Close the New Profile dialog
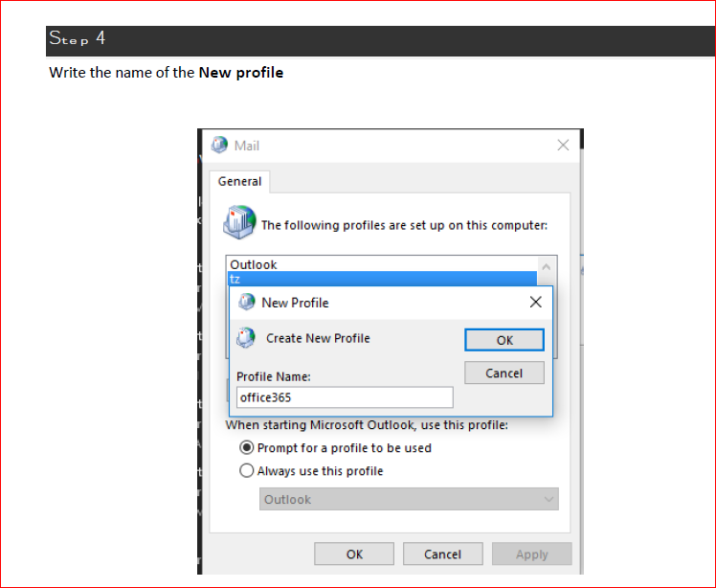This screenshot has width=716, height=588. [x=536, y=302]
